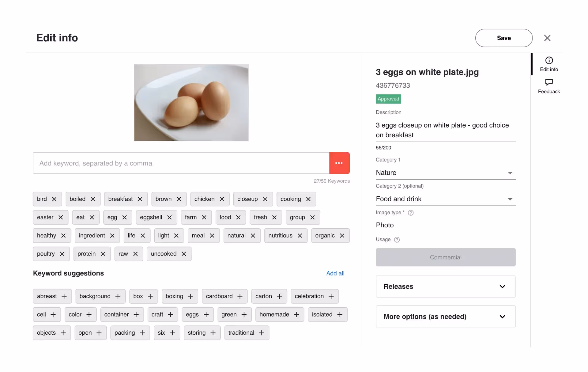
Task: Add 'homemade' from keyword suggestions
Action: (x=297, y=314)
